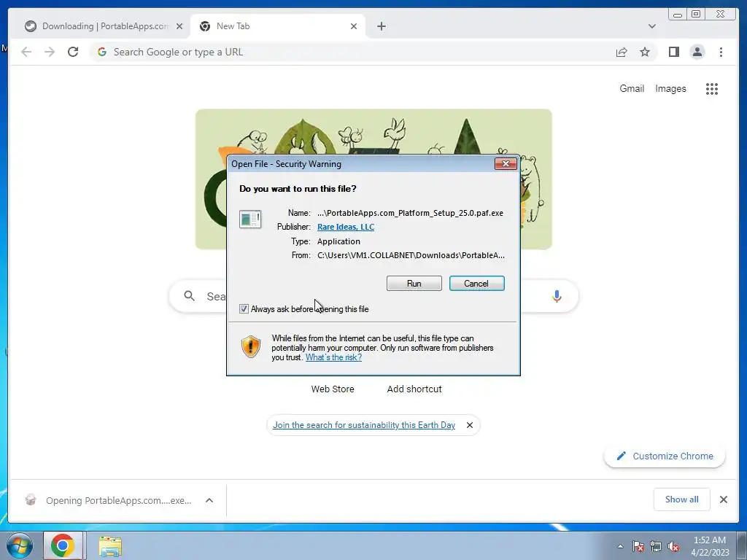Click the Chrome icon on the taskbar

tap(63, 546)
